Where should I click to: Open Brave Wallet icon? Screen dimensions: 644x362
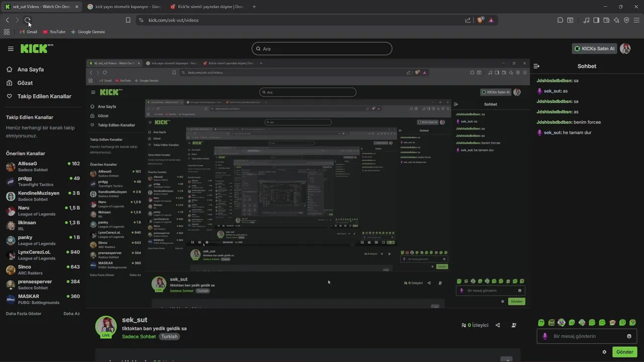pyautogui.click(x=606, y=20)
